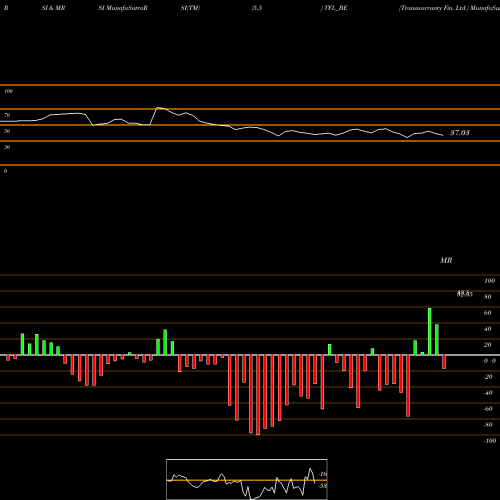This screenshot has height=500, width=500.
Task: Click the MR axis label 100
Action: [489, 281]
